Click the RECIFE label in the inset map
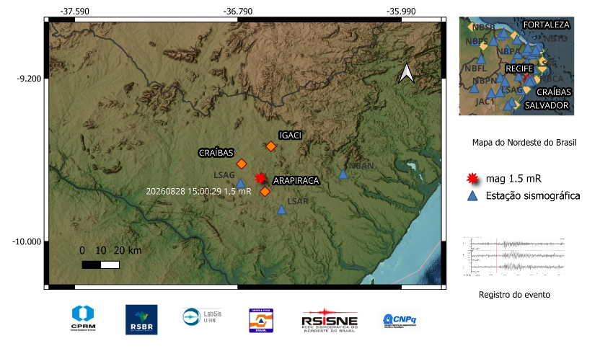The height and width of the screenshot is (364, 613). [519, 68]
